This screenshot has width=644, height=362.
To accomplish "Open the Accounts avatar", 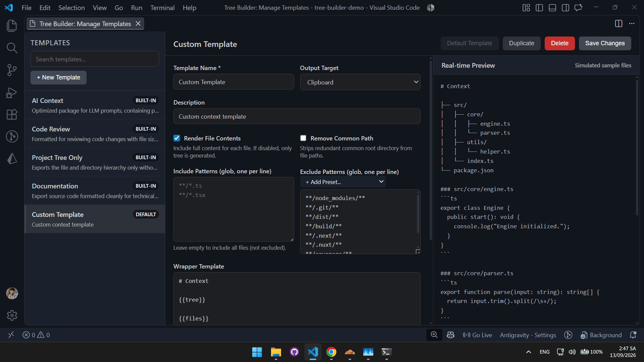I will [x=12, y=293].
